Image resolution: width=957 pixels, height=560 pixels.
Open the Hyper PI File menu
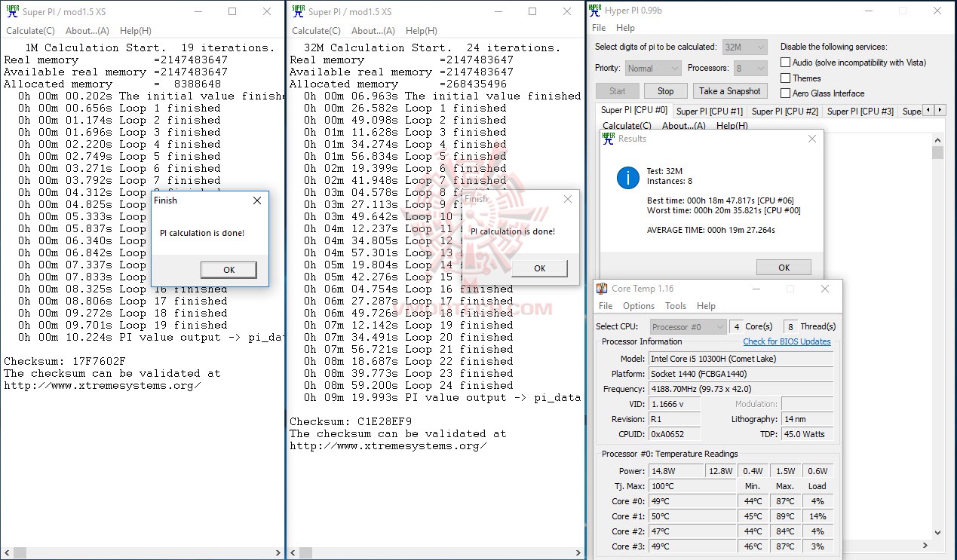[x=599, y=28]
